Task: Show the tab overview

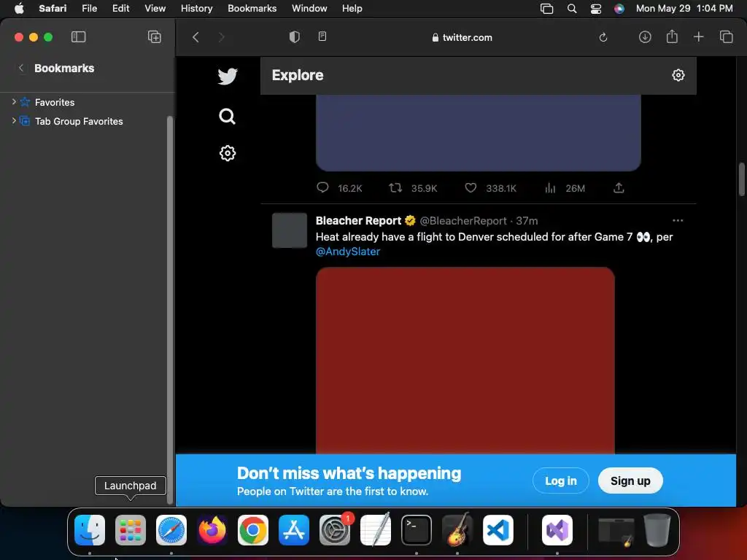Action: (x=726, y=37)
